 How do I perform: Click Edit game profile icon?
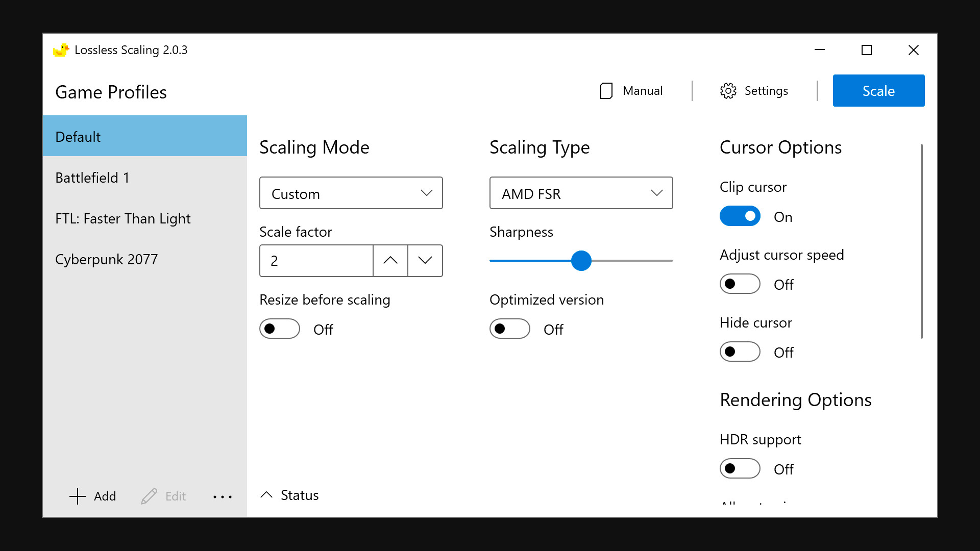point(149,496)
